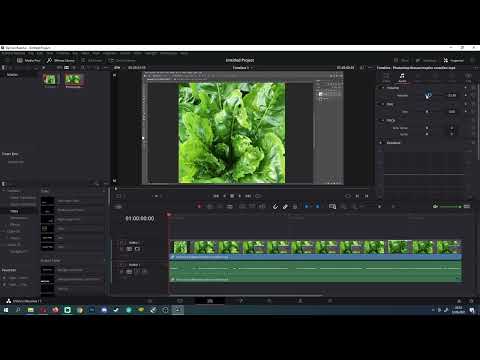Click the position lock icon in timeline toolbar
Viewport: 480px width, 360px height.
point(295,207)
